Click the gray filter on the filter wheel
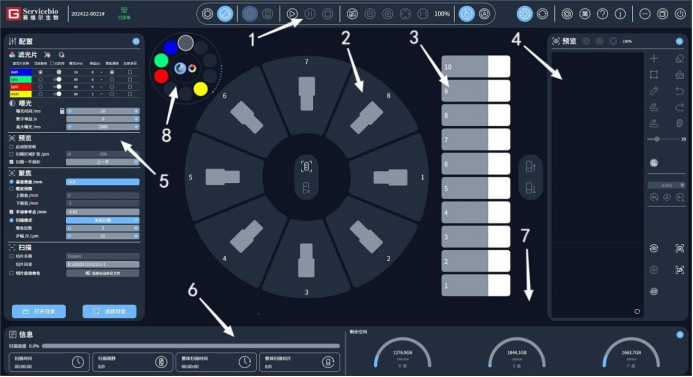Image resolution: width=693 pixels, height=377 pixels. tap(186, 43)
